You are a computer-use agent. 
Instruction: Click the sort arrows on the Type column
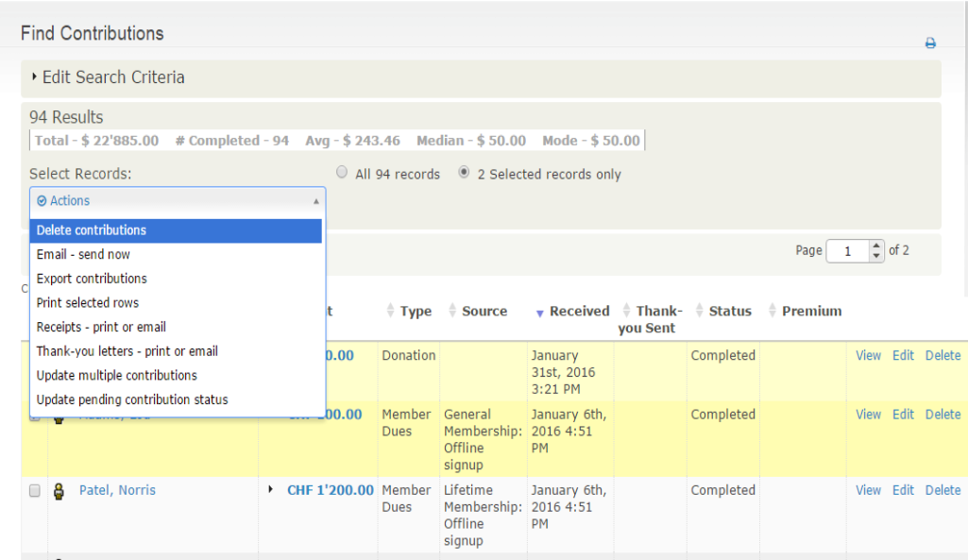[x=391, y=311]
